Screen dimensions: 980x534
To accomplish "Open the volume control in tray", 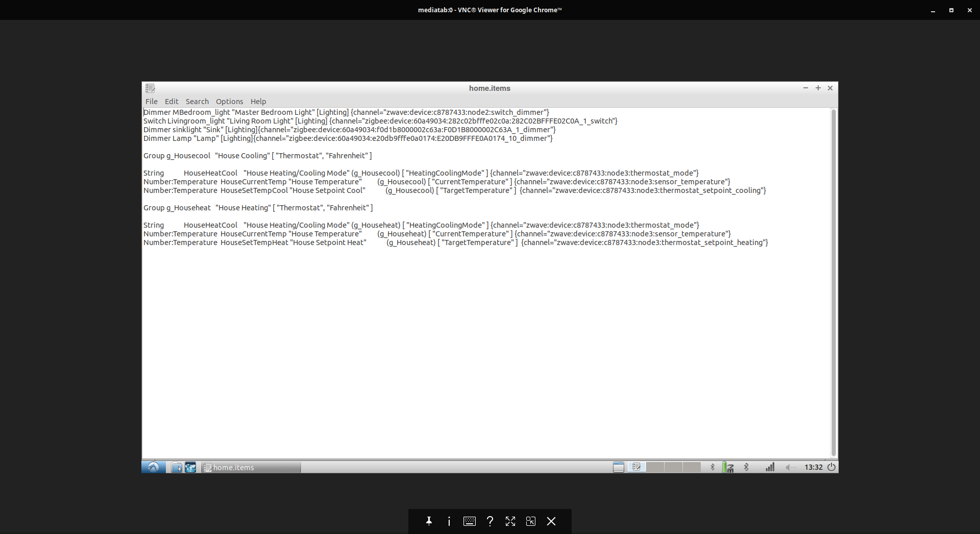I will coord(791,467).
